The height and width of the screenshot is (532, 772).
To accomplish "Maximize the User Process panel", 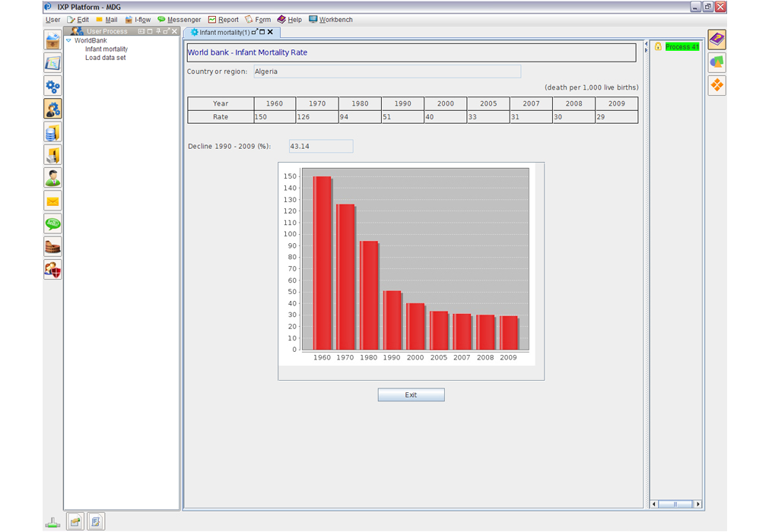I will (150, 31).
